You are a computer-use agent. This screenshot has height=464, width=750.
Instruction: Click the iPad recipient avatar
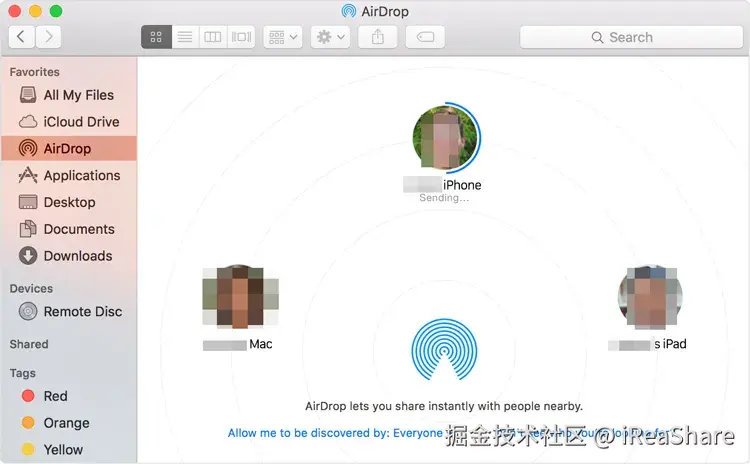tap(651, 297)
